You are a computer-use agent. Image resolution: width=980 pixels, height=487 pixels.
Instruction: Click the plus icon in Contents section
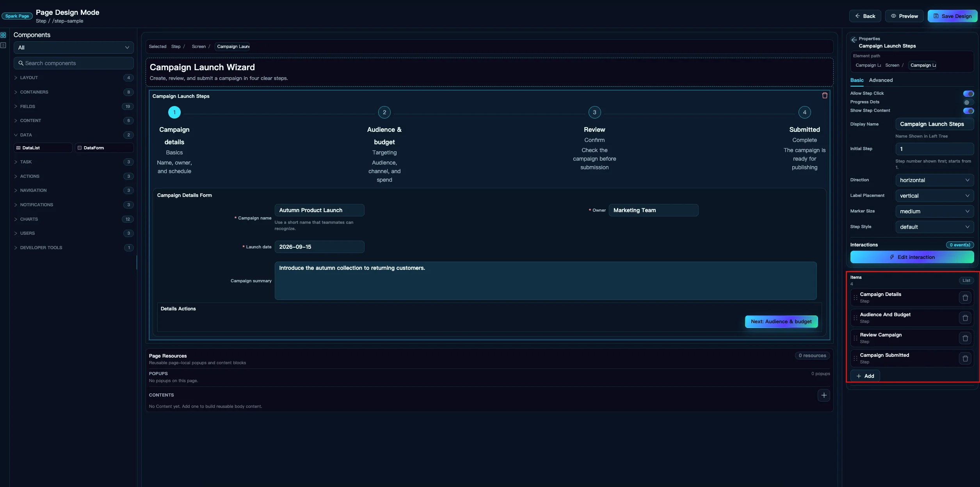(x=824, y=395)
